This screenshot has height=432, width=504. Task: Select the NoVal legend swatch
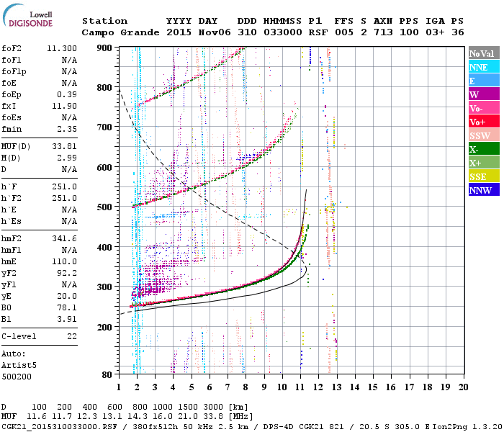pos(484,53)
